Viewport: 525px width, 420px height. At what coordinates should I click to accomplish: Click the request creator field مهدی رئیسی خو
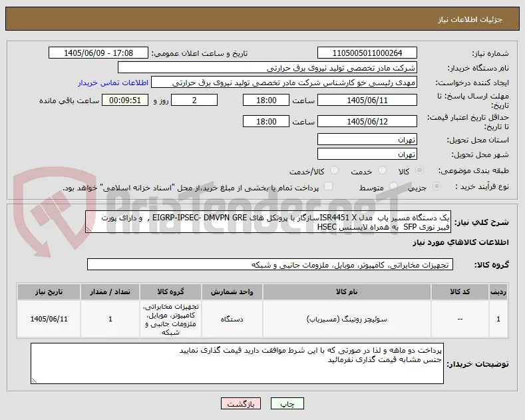pos(284,83)
